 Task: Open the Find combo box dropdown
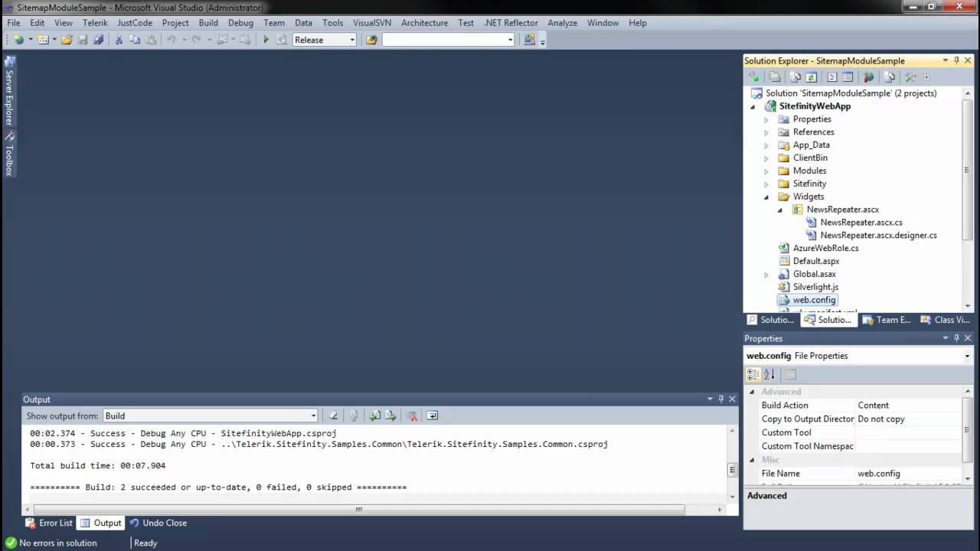pos(510,40)
